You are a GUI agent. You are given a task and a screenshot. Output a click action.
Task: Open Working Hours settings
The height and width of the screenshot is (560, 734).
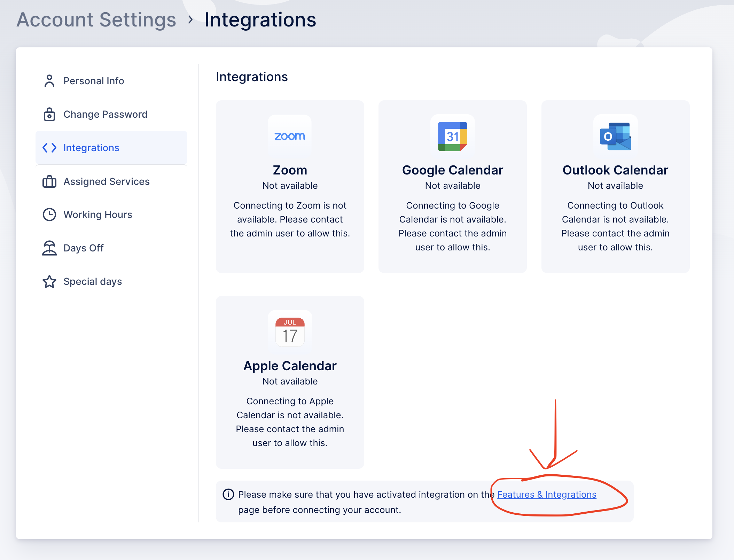(x=111, y=215)
